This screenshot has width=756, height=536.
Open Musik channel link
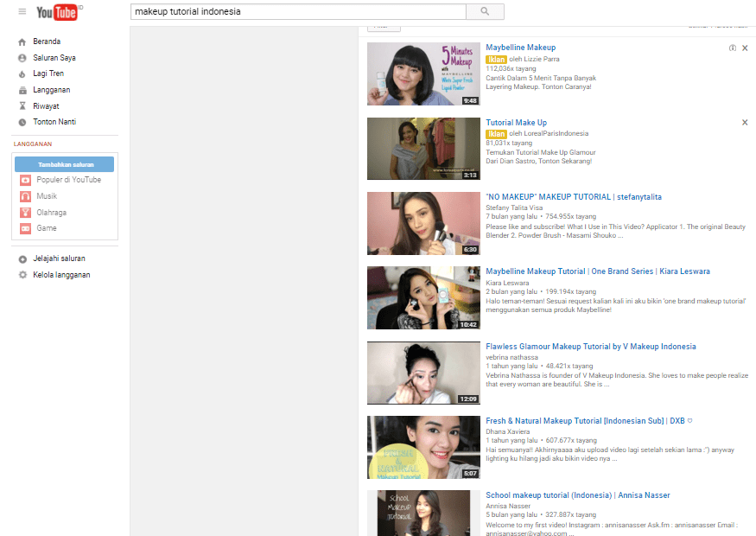(47, 196)
